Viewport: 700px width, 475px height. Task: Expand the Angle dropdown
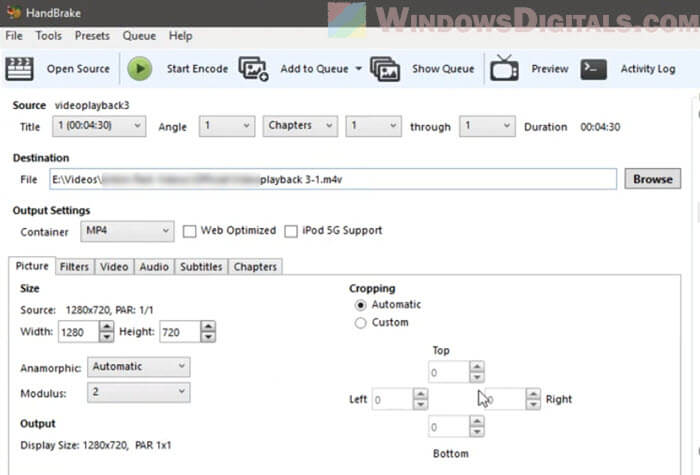227,126
